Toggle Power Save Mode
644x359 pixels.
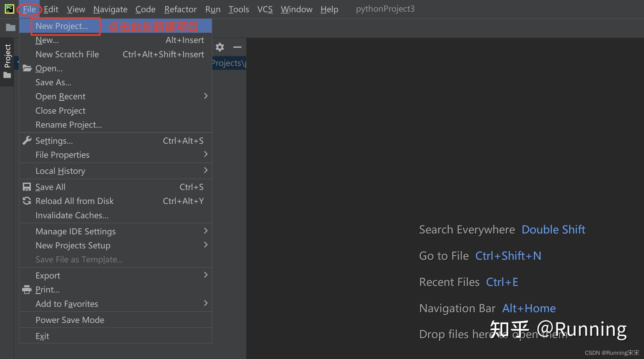(x=70, y=319)
